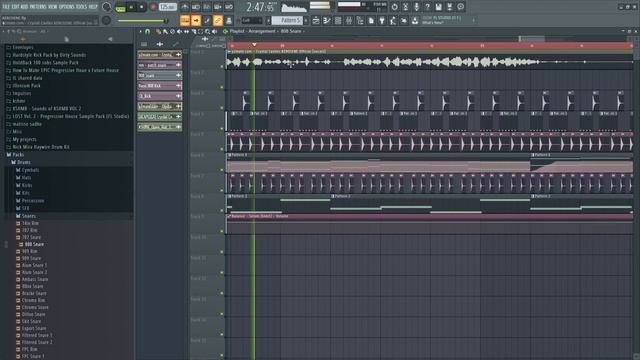Click the stop transport button

141,7
